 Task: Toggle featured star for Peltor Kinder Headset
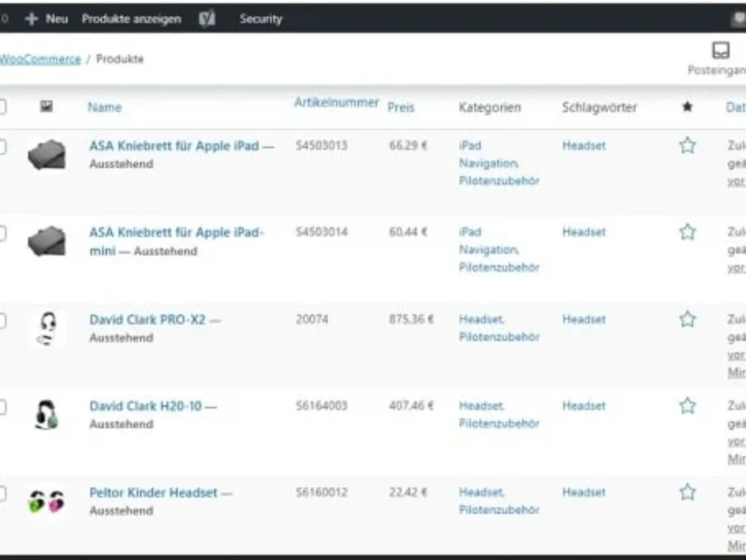click(x=687, y=492)
